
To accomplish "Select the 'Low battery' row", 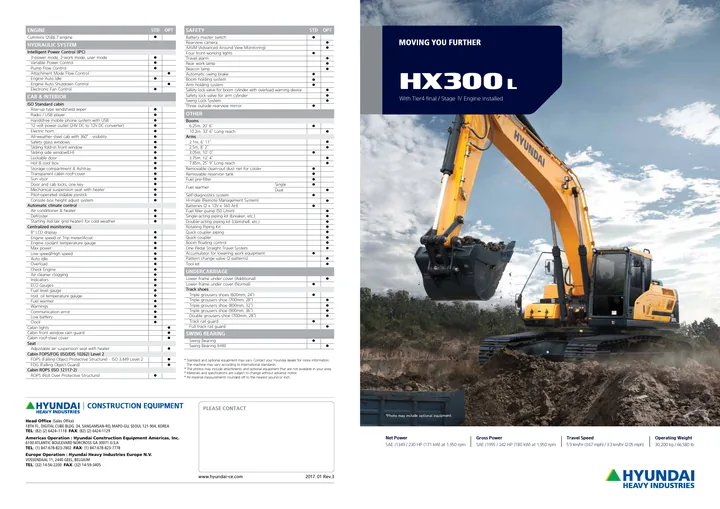I will 101,317.
